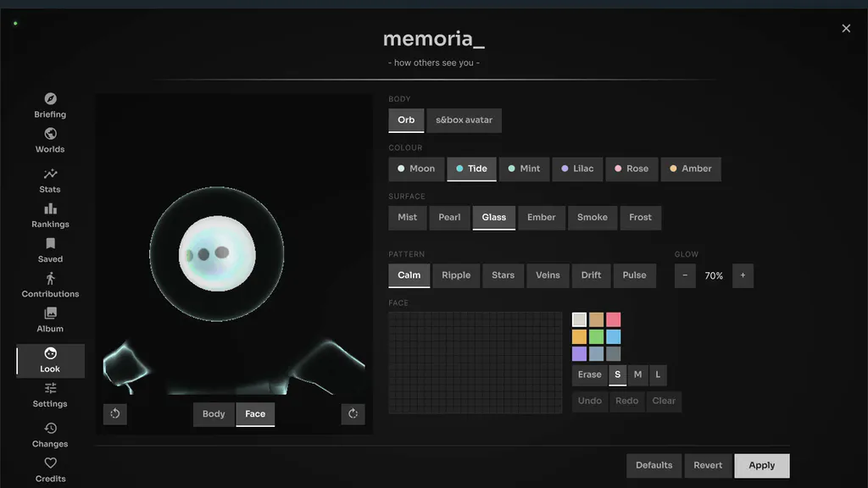Open the Worlds globe icon
868x488 pixels.
(x=50, y=133)
